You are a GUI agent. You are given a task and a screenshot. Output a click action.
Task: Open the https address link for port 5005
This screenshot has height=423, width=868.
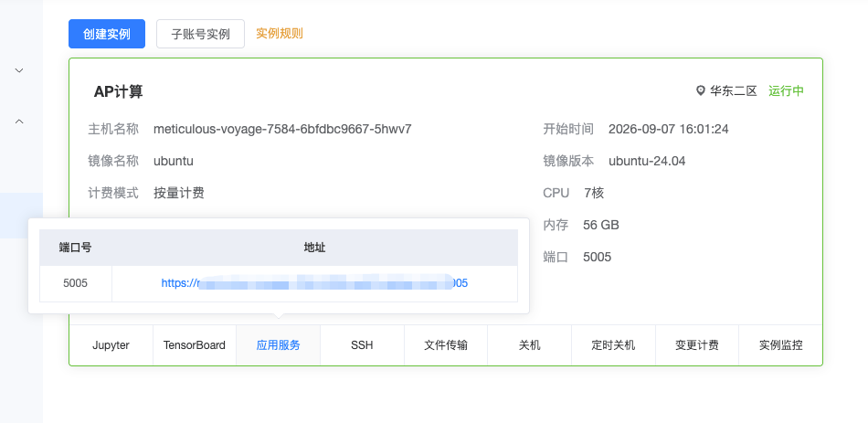click(x=314, y=283)
